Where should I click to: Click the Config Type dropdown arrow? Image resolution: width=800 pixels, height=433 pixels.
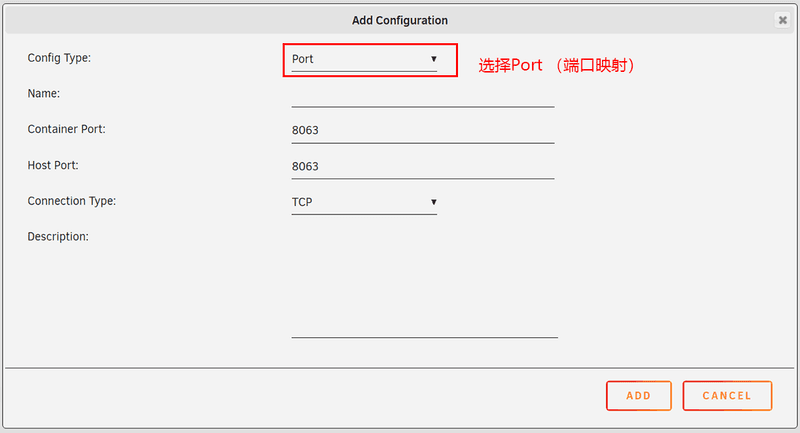(x=434, y=59)
